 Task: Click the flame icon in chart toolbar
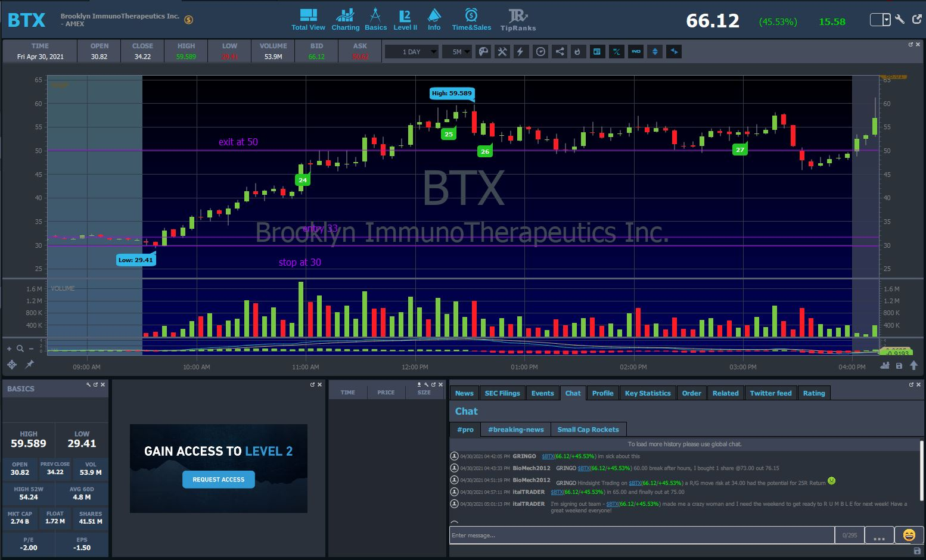point(577,52)
